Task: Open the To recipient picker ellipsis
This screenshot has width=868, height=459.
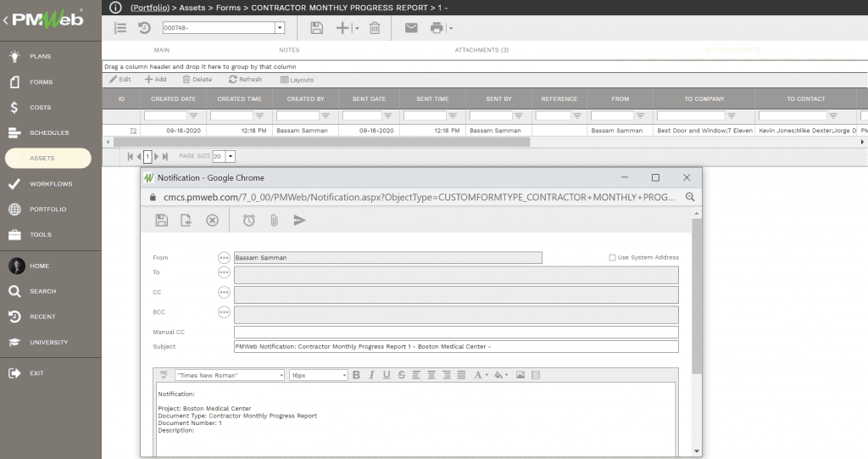Action: (x=224, y=272)
